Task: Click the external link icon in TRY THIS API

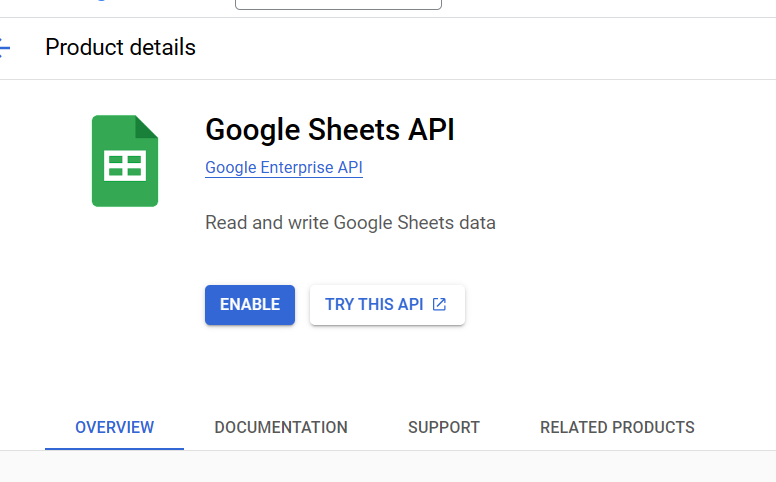Action: point(439,304)
